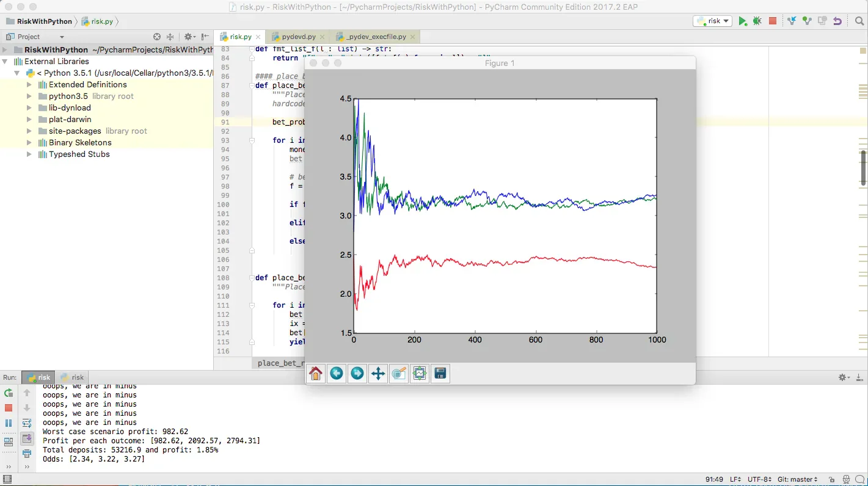Screen dimensions: 868x486
Task: Toggle soft-wrap in the Run console
Action: pyautogui.click(x=27, y=423)
